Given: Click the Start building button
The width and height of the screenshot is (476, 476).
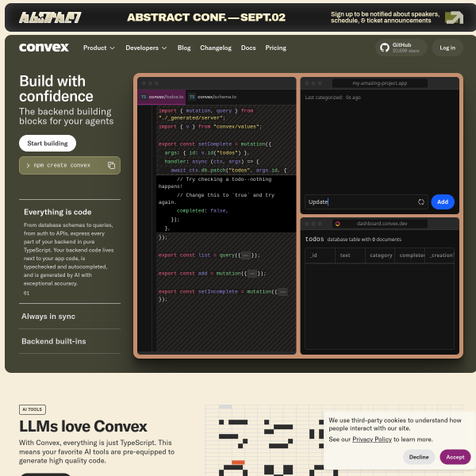Looking at the screenshot, I should [x=48, y=144].
